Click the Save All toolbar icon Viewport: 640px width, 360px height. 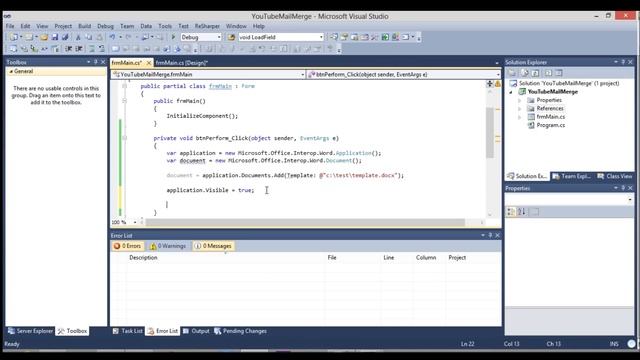pyautogui.click(x=65, y=37)
